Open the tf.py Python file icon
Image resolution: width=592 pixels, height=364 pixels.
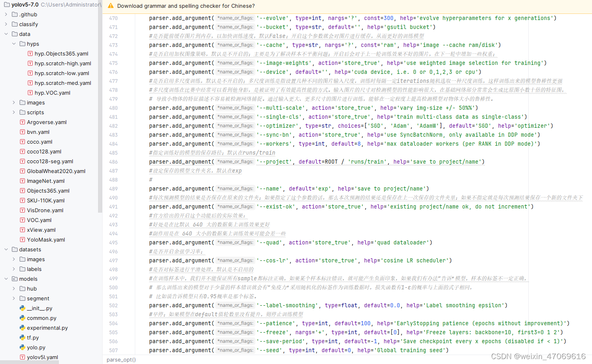pyautogui.click(x=23, y=337)
